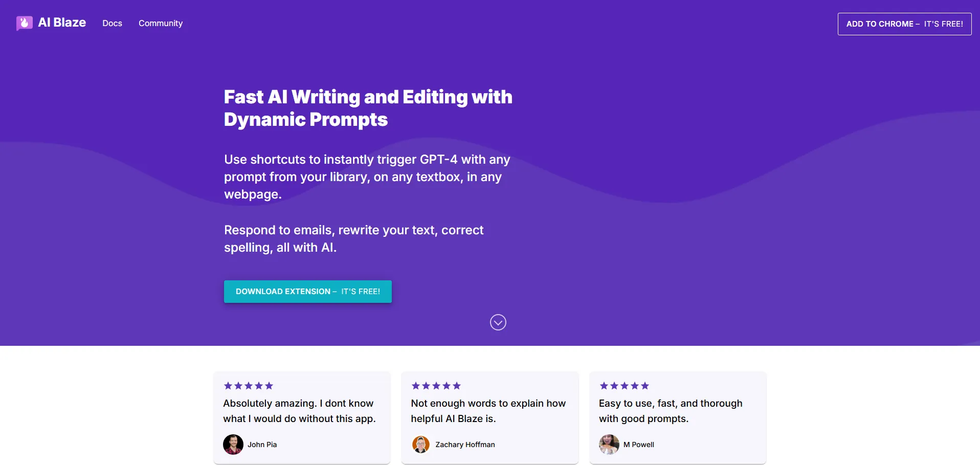Open the Docs menu item
Viewport: 980px width, 465px height.
112,23
